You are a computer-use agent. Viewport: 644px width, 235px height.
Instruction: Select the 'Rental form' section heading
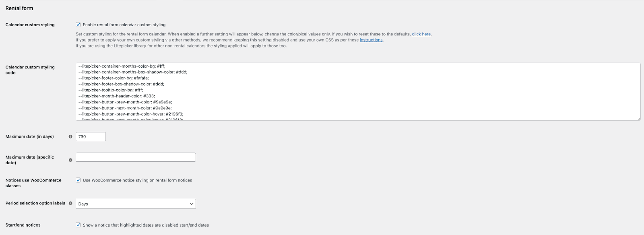[x=19, y=8]
